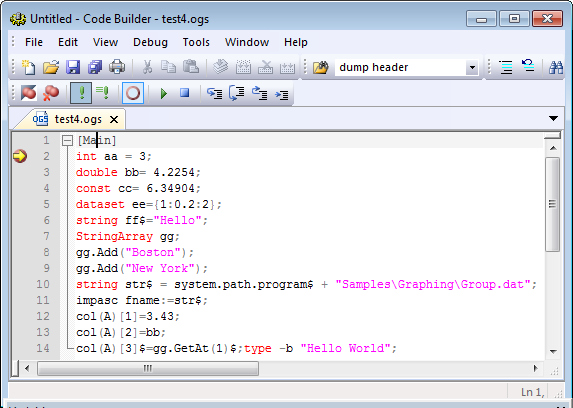Click the Copy icon in the toolbar
573x408 pixels.
click(168, 67)
